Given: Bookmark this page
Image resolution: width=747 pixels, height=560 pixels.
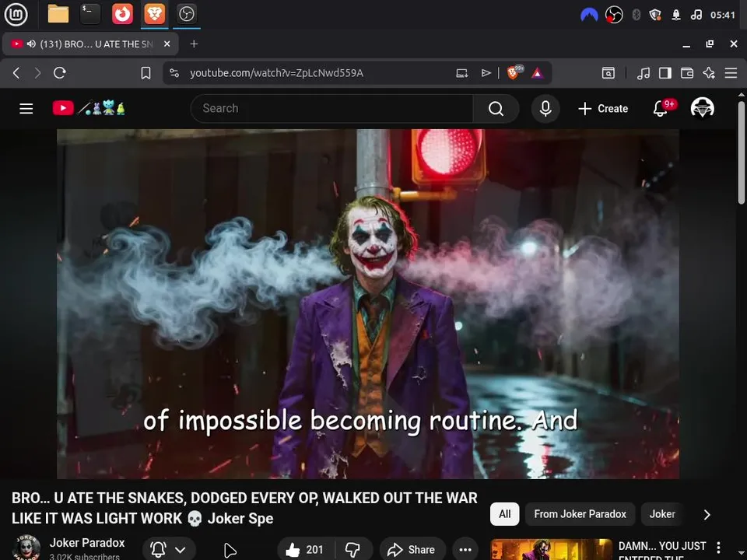Looking at the screenshot, I should [146, 73].
